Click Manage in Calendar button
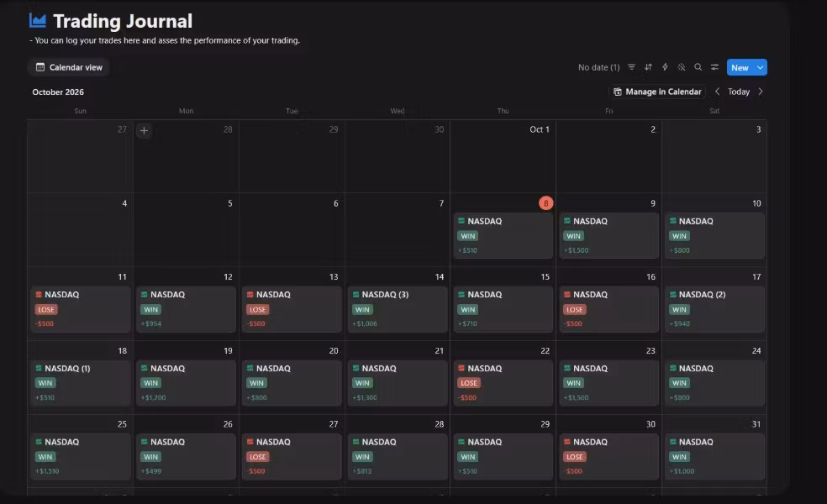Screen dimensions: 827x504 [658, 92]
